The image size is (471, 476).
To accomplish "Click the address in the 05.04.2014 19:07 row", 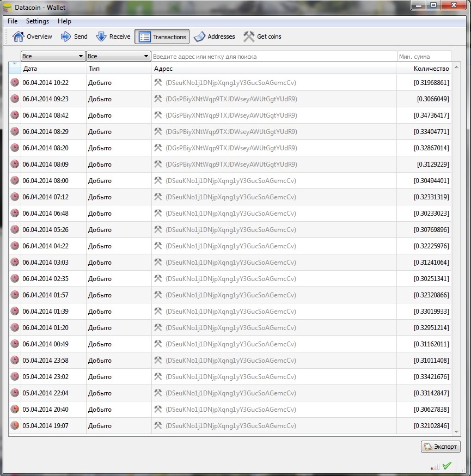I will tap(231, 425).
